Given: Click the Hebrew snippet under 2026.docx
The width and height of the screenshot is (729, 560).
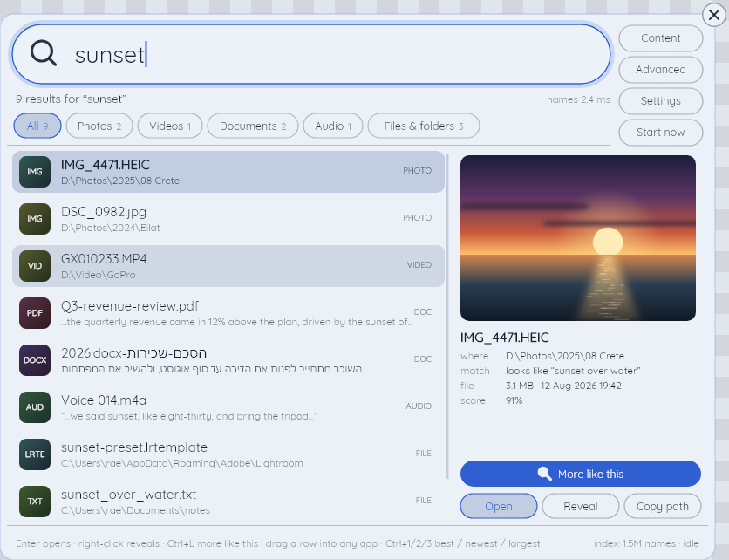Looking at the screenshot, I should click(x=212, y=369).
